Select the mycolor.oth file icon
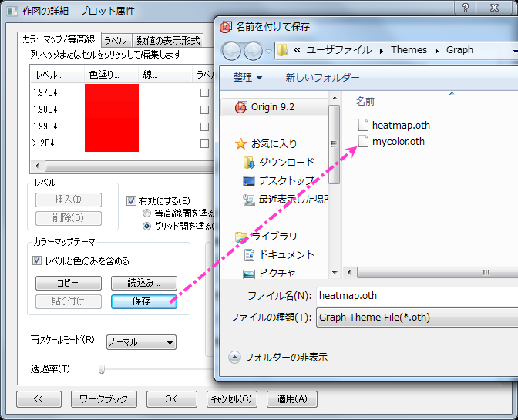Image resolution: width=518 pixels, height=420 pixels. [x=363, y=141]
